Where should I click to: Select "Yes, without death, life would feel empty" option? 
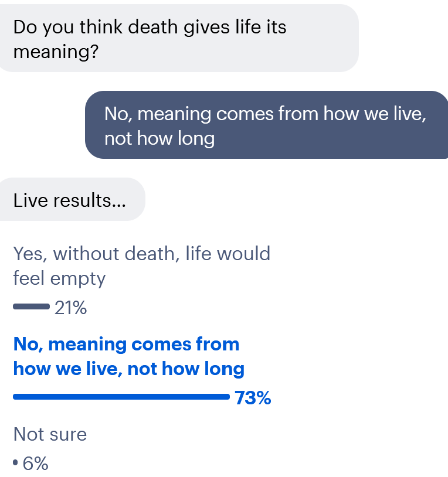click(x=141, y=265)
